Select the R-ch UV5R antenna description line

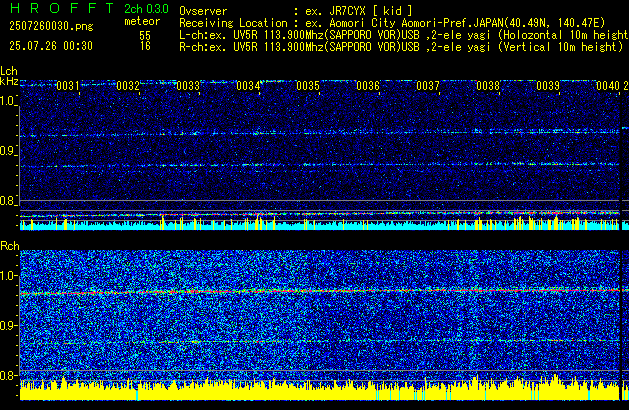point(401,47)
